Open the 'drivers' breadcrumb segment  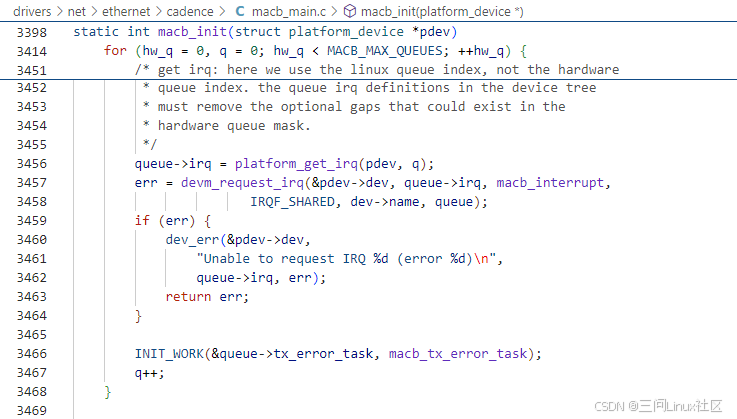click(32, 11)
